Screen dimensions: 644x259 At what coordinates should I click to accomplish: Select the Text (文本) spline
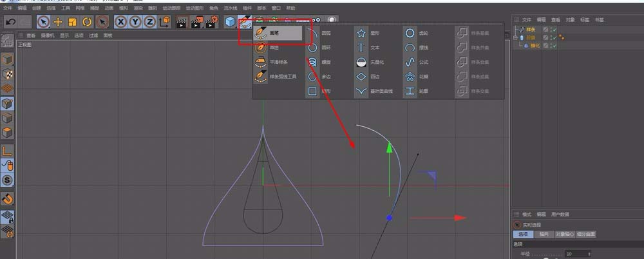pyautogui.click(x=361, y=47)
